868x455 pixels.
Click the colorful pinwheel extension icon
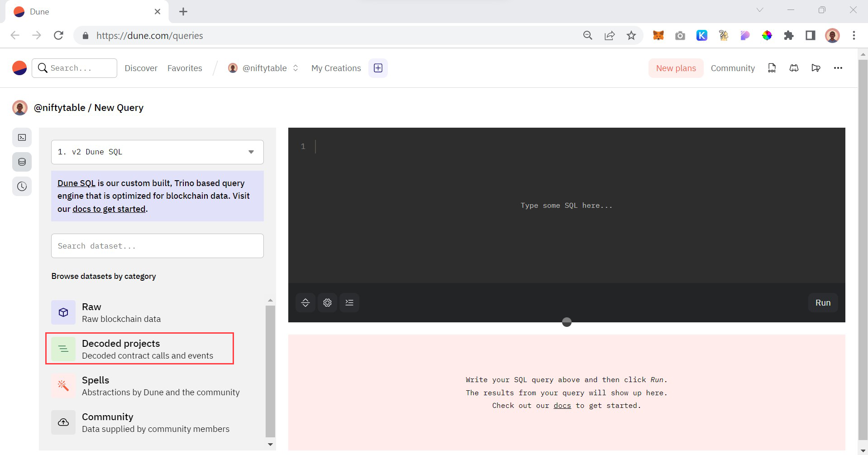(x=767, y=35)
